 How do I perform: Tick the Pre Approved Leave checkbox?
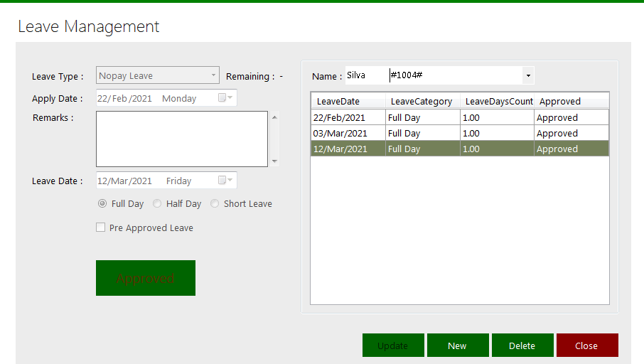coord(101,227)
